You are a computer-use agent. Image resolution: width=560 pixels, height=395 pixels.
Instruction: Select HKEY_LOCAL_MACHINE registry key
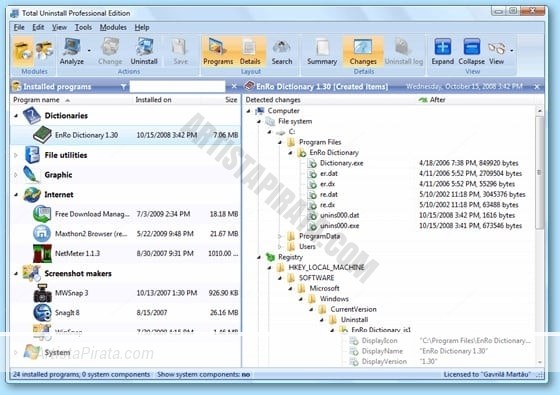[x=326, y=268]
